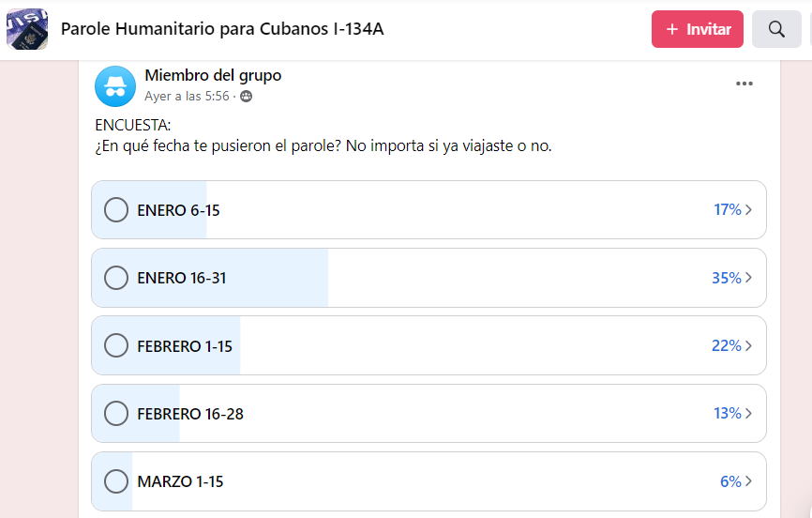Image resolution: width=812 pixels, height=518 pixels.
Task: Open the Parole Humanitario group title
Action: 222,29
